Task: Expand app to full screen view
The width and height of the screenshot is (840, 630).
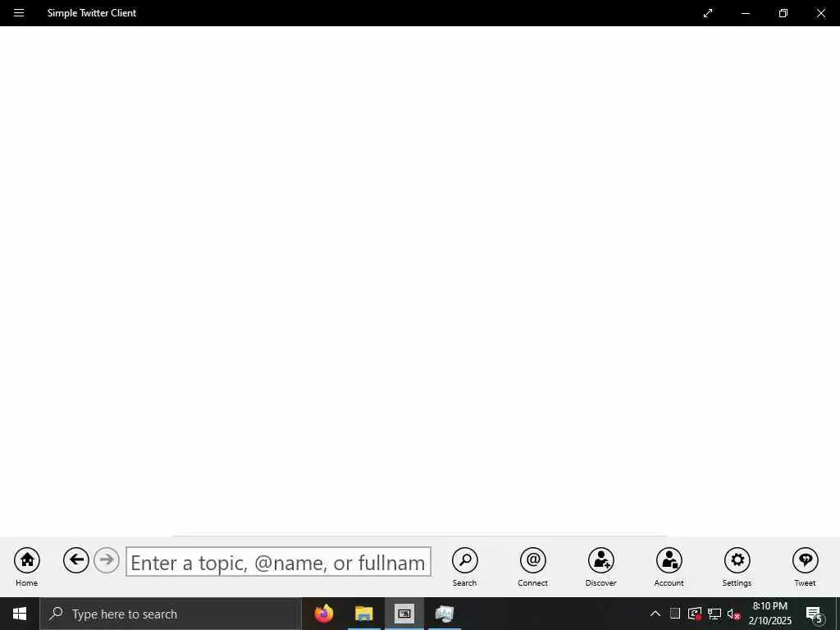Action: [x=708, y=13]
